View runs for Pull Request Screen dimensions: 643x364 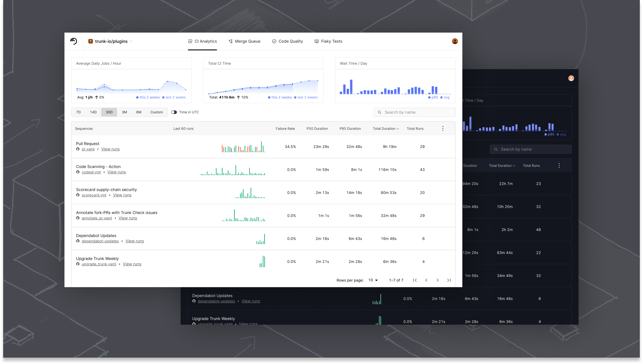[110, 149]
